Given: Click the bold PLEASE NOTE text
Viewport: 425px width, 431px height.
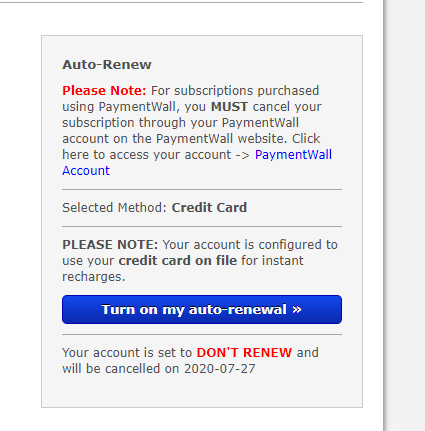Looking at the screenshot, I should (110, 245).
